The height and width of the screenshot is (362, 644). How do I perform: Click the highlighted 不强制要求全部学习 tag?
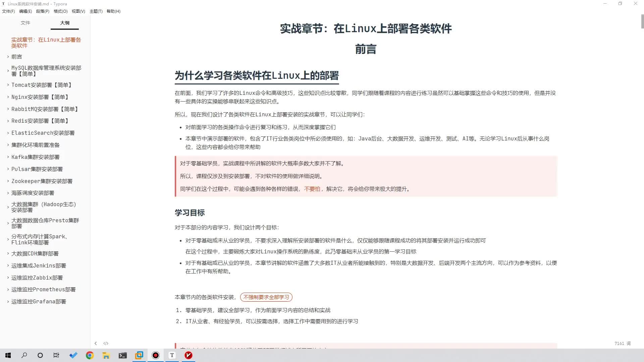(266, 297)
